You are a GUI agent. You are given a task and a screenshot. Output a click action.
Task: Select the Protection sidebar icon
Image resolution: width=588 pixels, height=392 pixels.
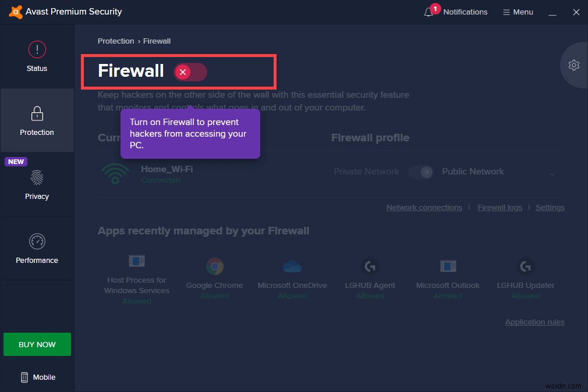[37, 120]
